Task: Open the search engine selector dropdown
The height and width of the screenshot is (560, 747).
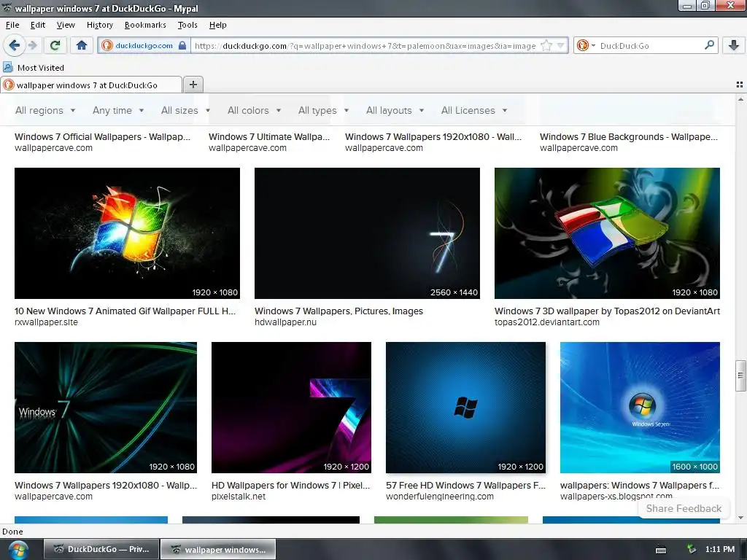Action: [x=586, y=45]
